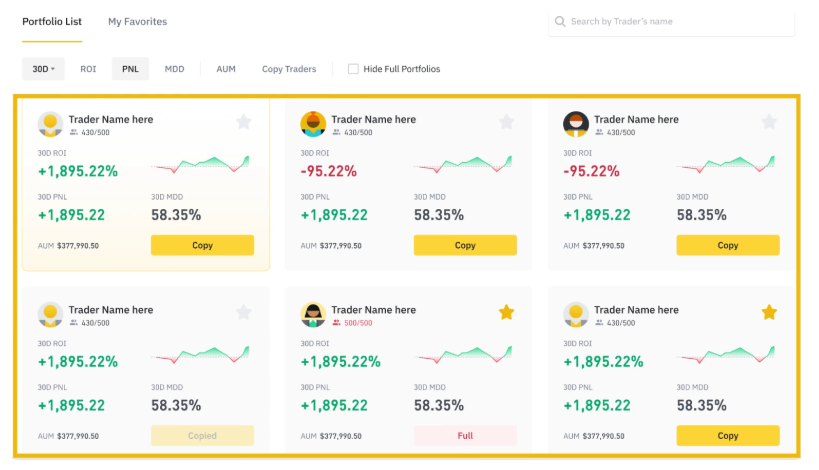Remove gold star on bottom-middle trader card
This screenshot has width=819, height=470.
(x=506, y=313)
